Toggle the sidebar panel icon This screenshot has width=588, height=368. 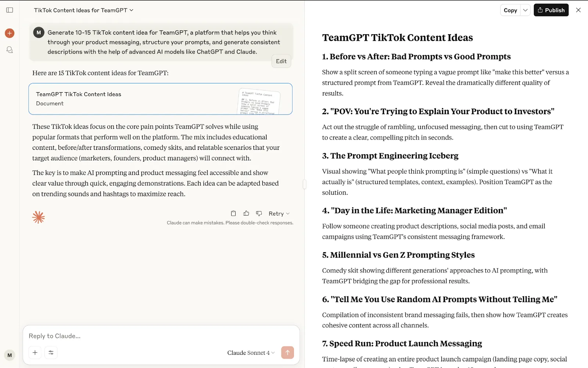pos(10,10)
